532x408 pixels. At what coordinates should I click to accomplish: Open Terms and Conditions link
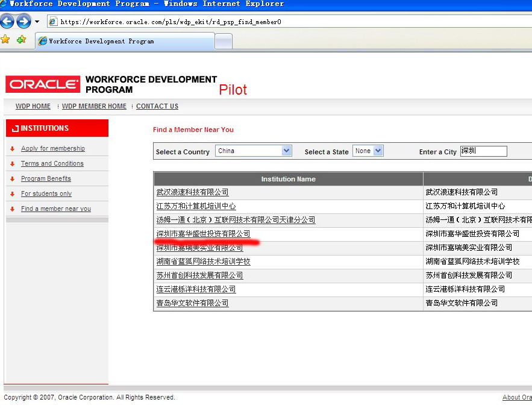point(52,163)
